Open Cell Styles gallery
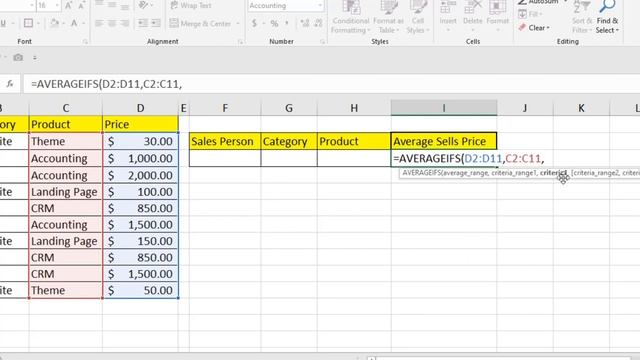Screen dimensions: 640x360 coord(418,17)
